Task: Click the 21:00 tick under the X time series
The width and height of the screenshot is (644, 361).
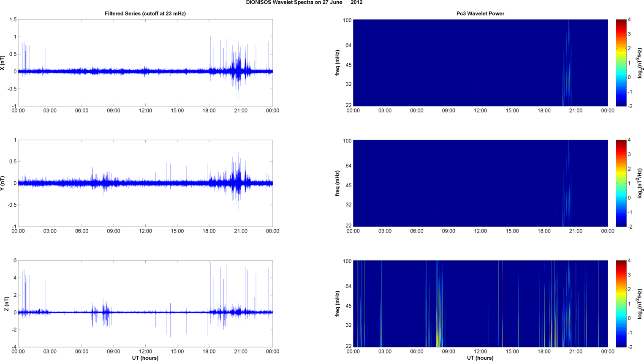Action: [241, 110]
